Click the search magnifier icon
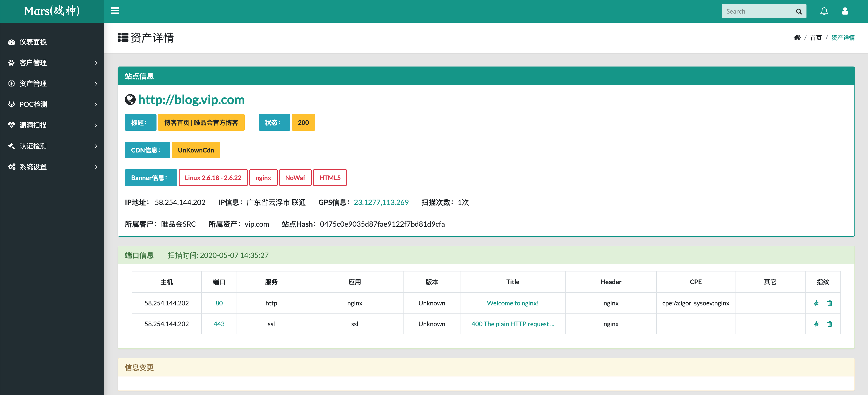The image size is (868, 395). click(799, 12)
